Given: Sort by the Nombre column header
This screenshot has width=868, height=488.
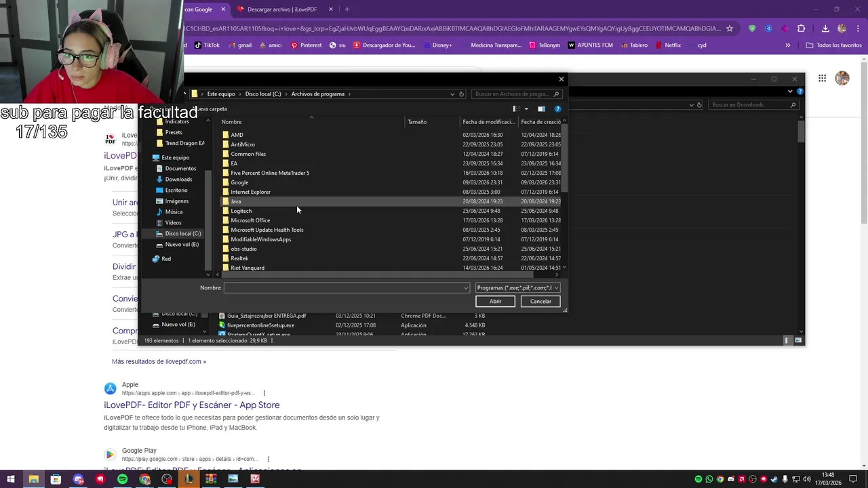Looking at the screenshot, I should (x=231, y=122).
